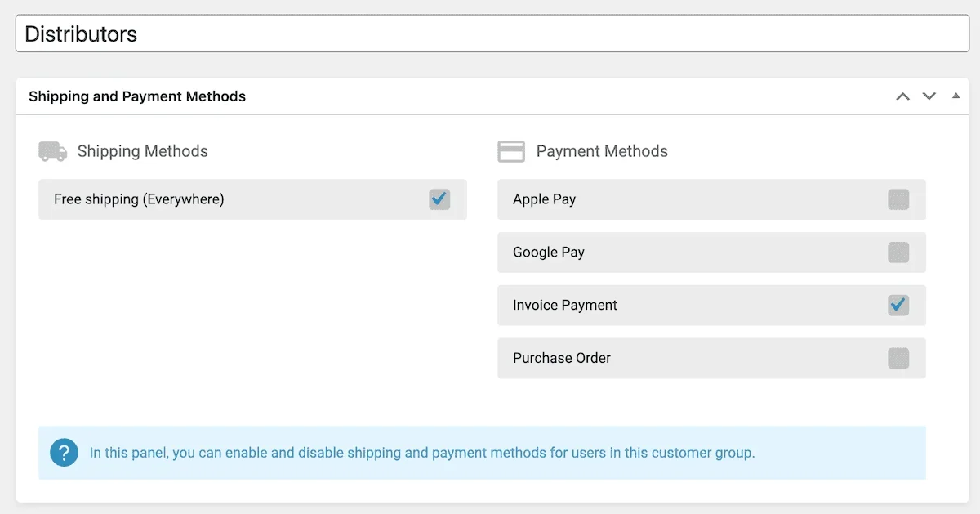Collapse the Shipping and Payment Methods panel
980x514 pixels.
(x=955, y=96)
